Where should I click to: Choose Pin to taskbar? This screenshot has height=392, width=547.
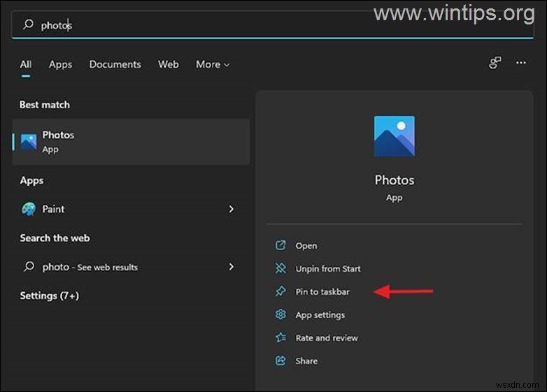point(322,291)
